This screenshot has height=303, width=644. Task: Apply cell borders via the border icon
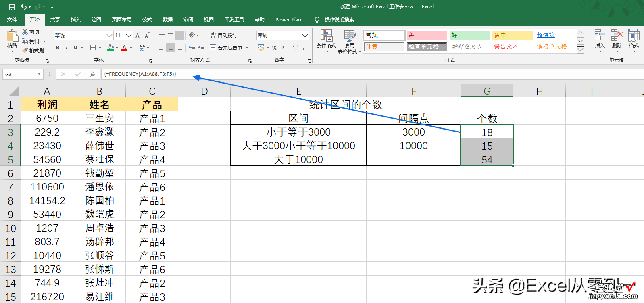pyautogui.click(x=93, y=48)
